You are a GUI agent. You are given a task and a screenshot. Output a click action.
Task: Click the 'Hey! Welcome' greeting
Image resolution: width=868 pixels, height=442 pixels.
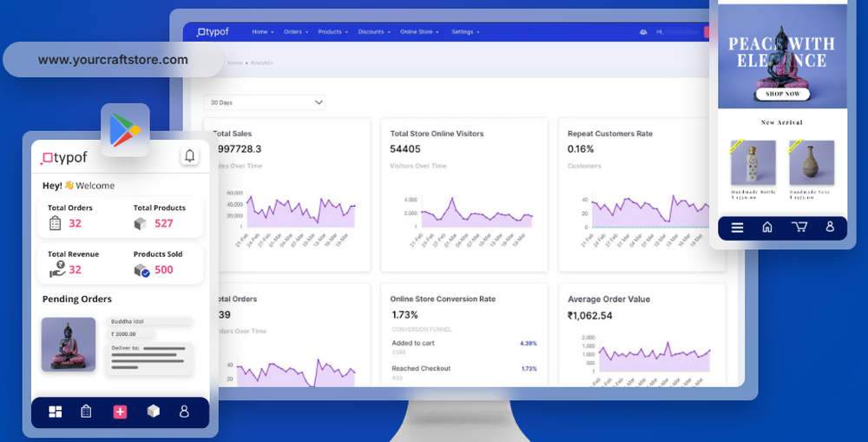[x=79, y=186]
